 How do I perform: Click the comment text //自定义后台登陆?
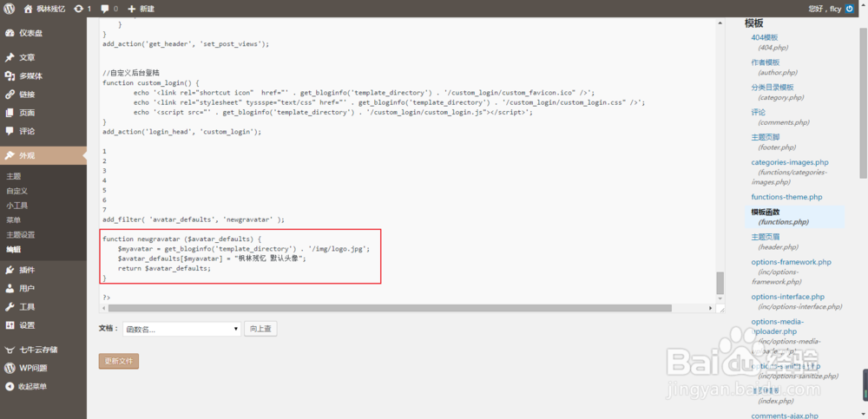131,73
